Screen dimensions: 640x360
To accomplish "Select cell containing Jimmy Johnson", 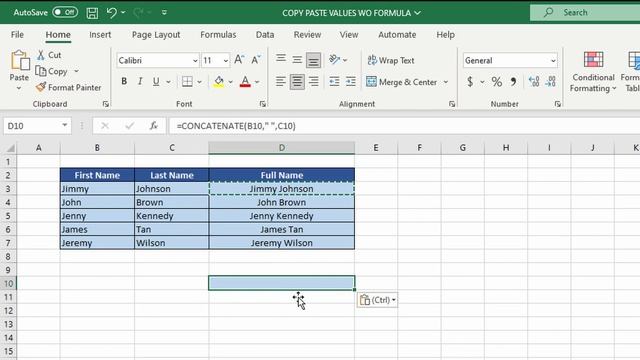I will (282, 189).
